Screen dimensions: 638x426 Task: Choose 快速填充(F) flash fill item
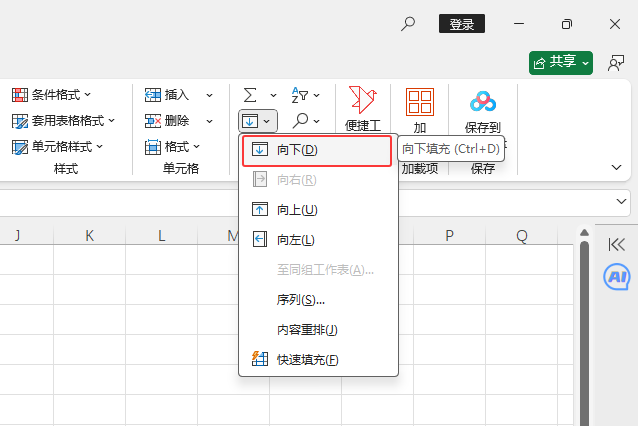tap(318, 360)
